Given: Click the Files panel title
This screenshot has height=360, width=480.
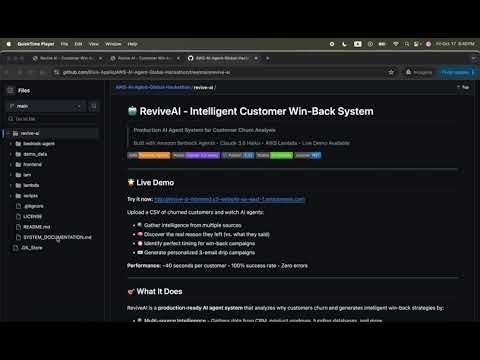Looking at the screenshot, I should [24, 90].
